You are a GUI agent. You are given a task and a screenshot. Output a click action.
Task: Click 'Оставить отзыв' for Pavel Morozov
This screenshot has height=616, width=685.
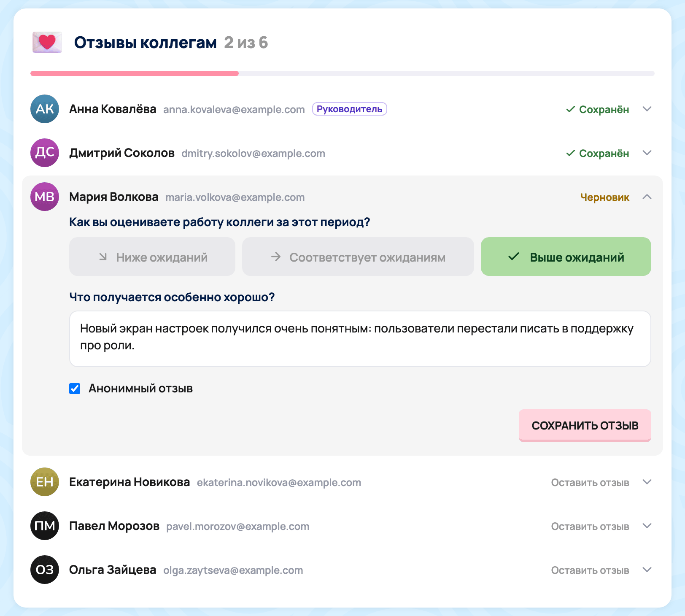tap(590, 526)
